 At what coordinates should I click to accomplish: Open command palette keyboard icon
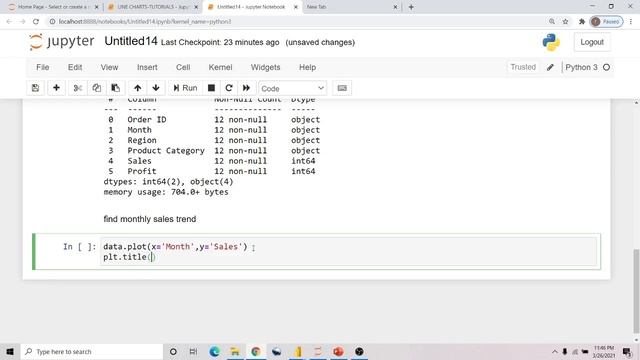click(x=342, y=88)
